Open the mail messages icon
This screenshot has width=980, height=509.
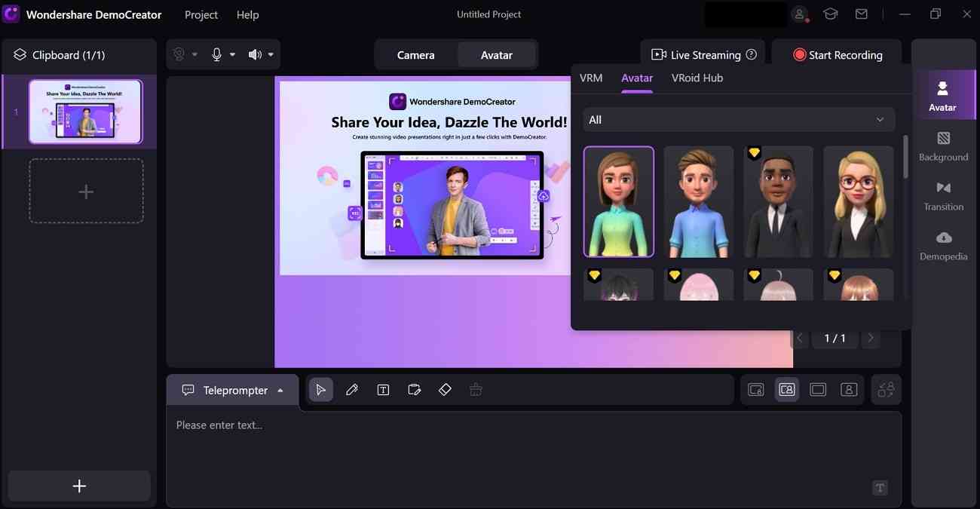tap(861, 14)
